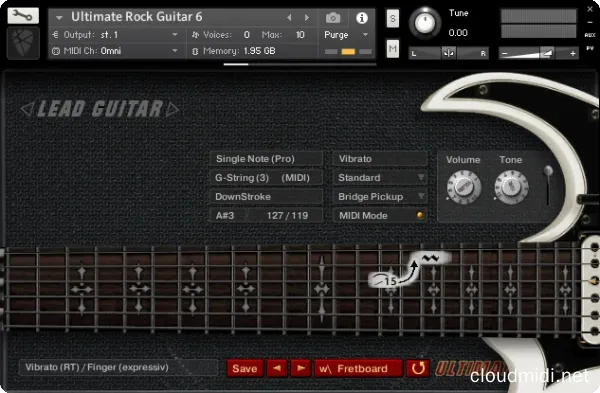Click the PV label at right edge

pyautogui.click(x=590, y=48)
